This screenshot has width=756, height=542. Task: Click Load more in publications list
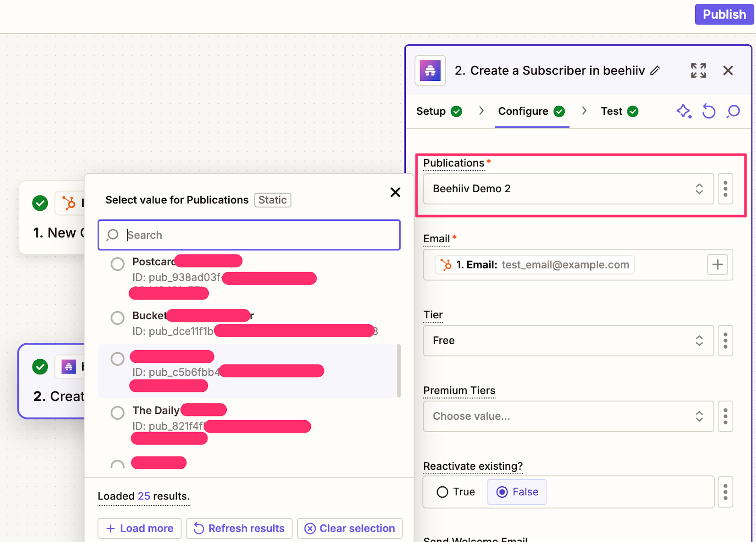pos(140,528)
